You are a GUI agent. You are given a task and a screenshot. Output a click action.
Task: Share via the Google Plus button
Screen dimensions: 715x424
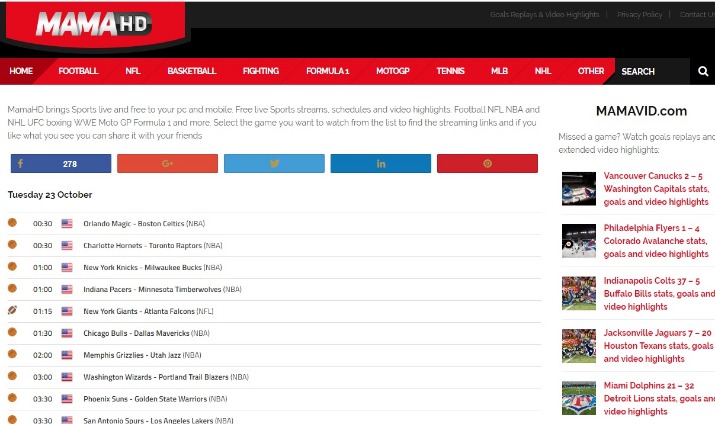167,163
